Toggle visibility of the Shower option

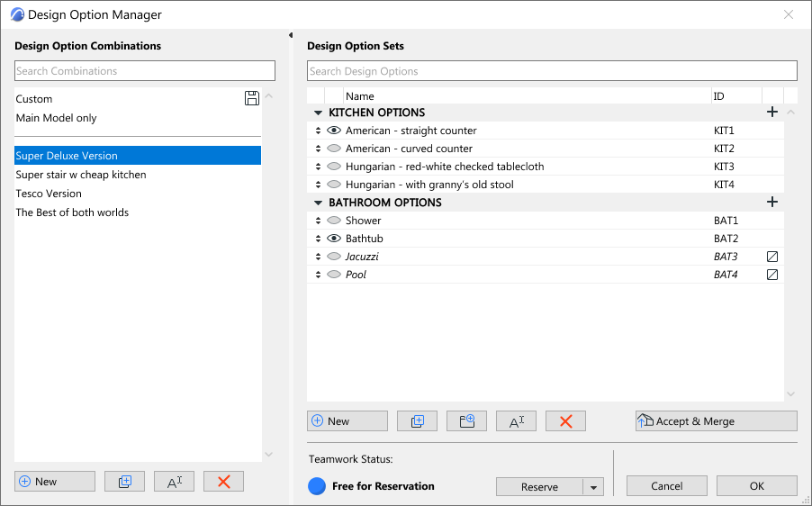tap(334, 221)
